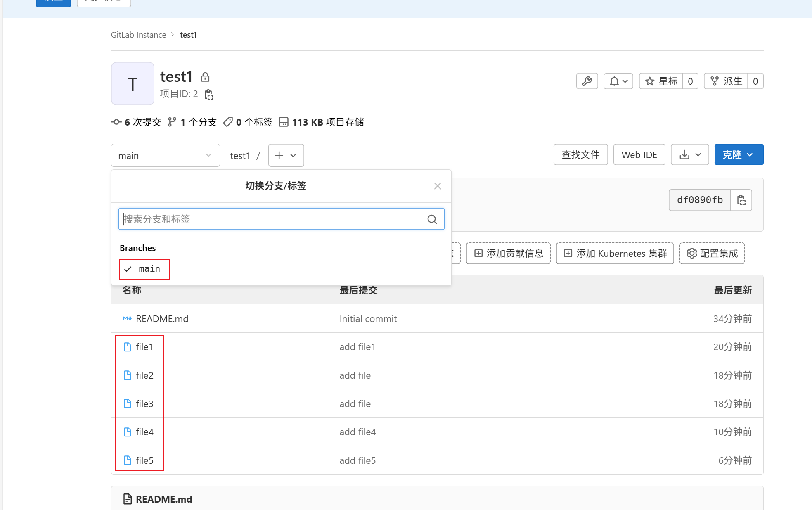Click the 查找文件 find file button
This screenshot has height=510, width=812.
(x=580, y=155)
